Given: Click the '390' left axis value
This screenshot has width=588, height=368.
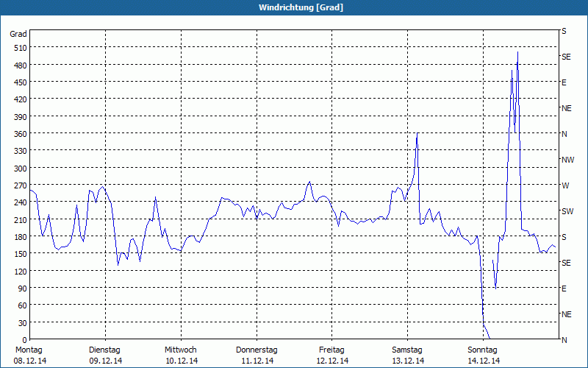Looking at the screenshot, I should coord(21,117).
